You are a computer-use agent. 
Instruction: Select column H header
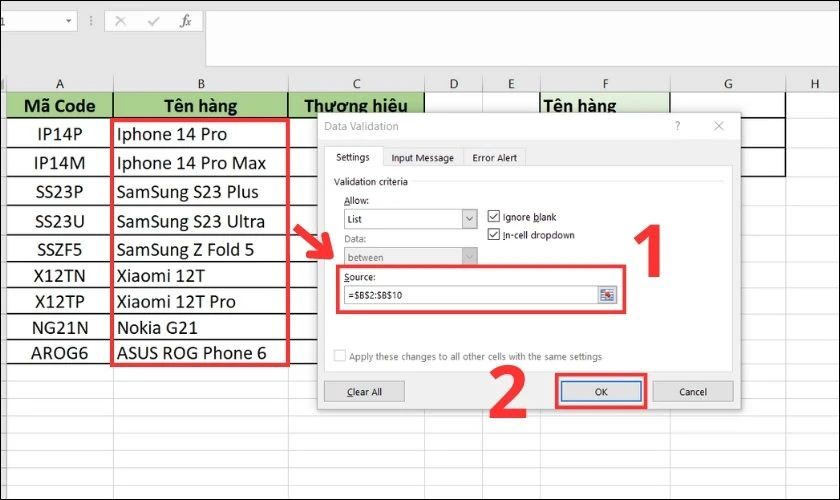[x=814, y=84]
